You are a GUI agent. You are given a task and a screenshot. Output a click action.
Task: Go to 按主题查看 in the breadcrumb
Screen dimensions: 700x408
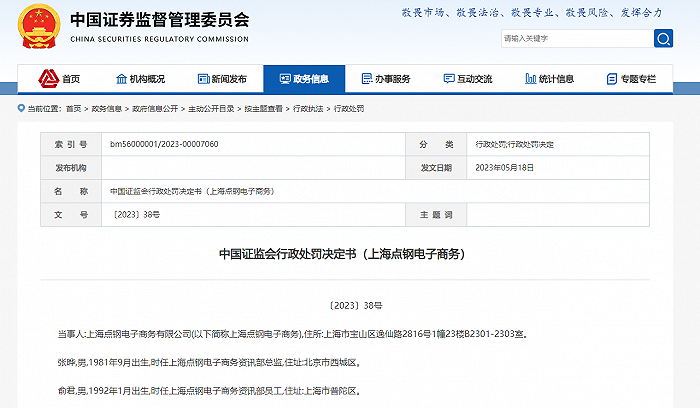coord(263,108)
